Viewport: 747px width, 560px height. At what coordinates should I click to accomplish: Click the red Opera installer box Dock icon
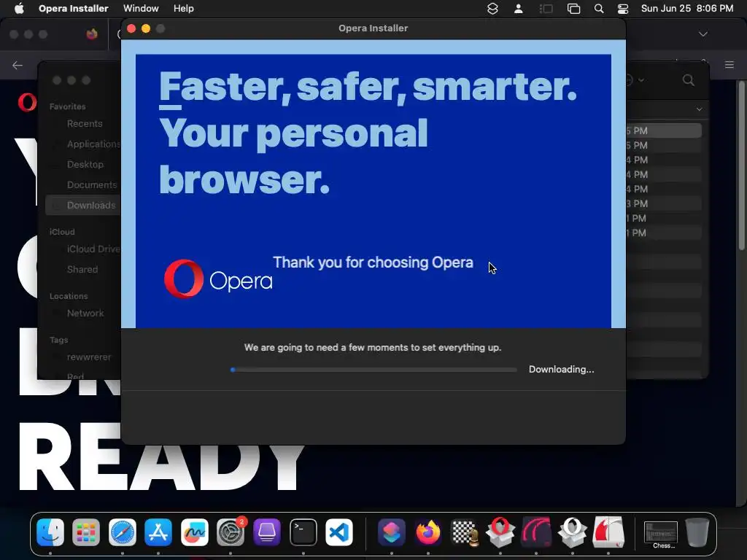tap(500, 532)
